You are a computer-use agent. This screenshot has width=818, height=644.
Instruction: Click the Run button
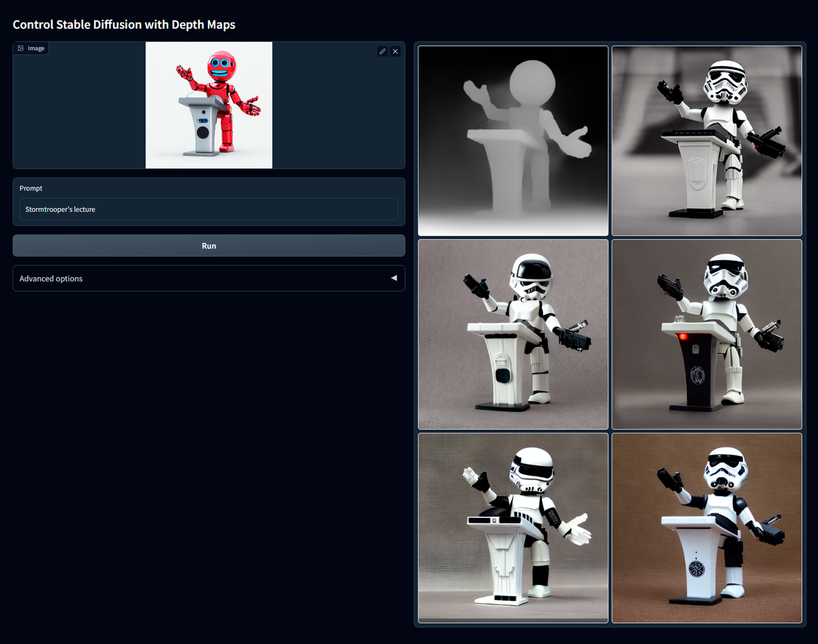(x=209, y=245)
